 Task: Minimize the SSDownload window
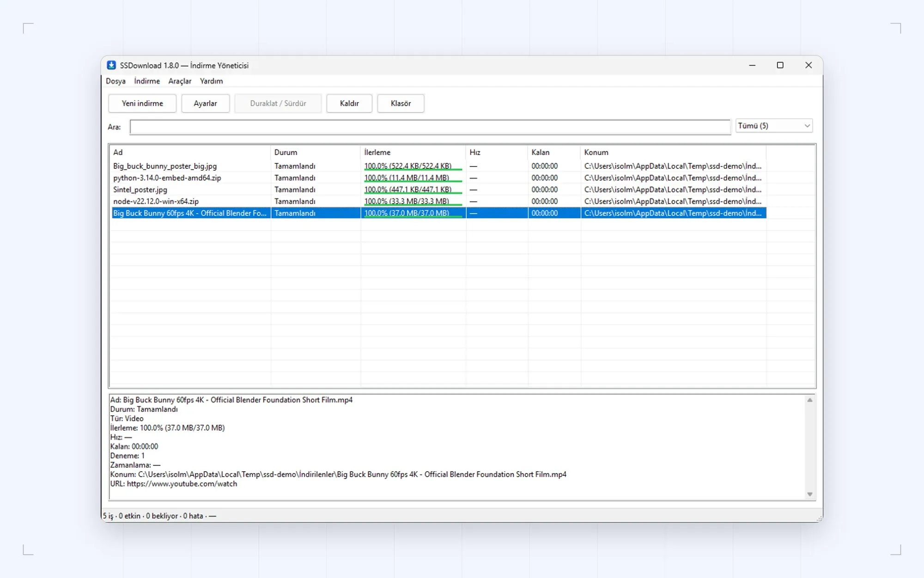coord(752,65)
